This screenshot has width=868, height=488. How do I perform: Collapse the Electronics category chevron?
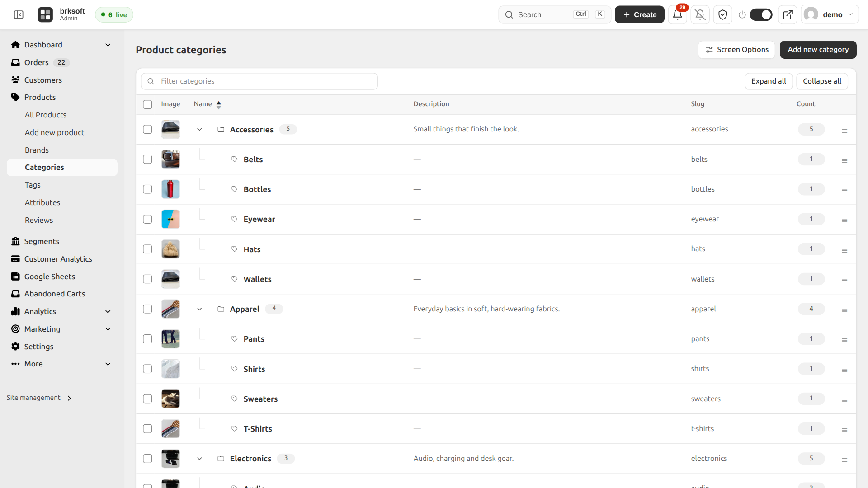coord(199,458)
